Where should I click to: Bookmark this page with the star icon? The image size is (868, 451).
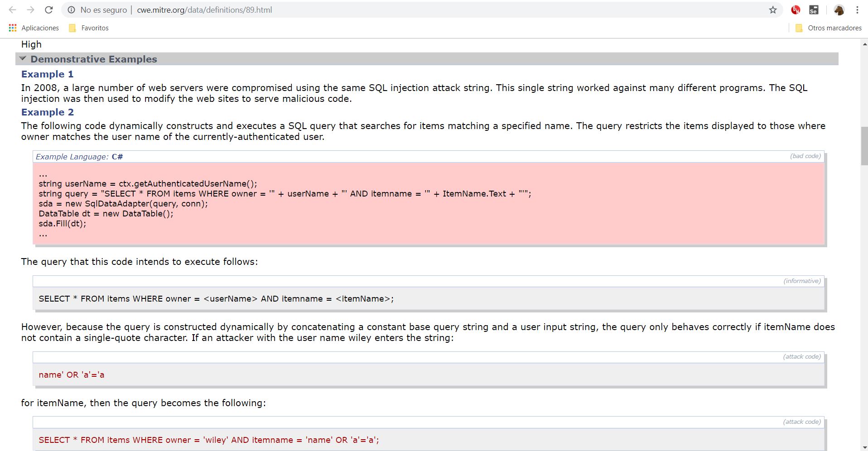[773, 10]
